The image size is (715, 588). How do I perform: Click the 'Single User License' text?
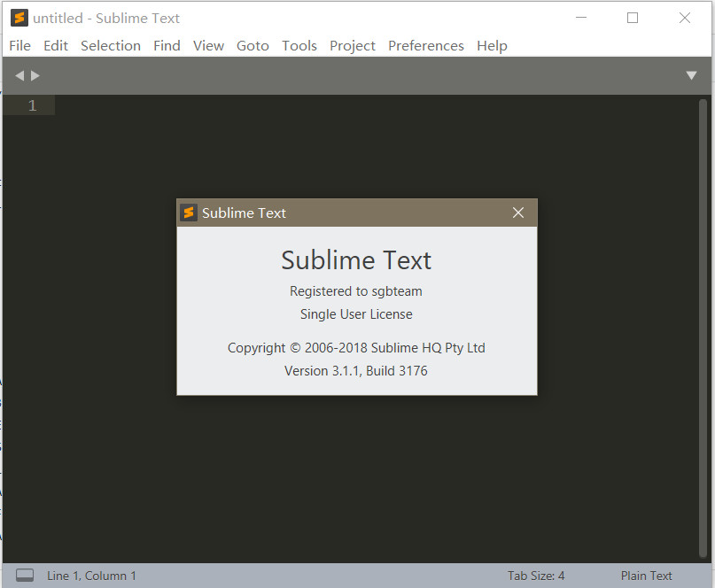[356, 314]
